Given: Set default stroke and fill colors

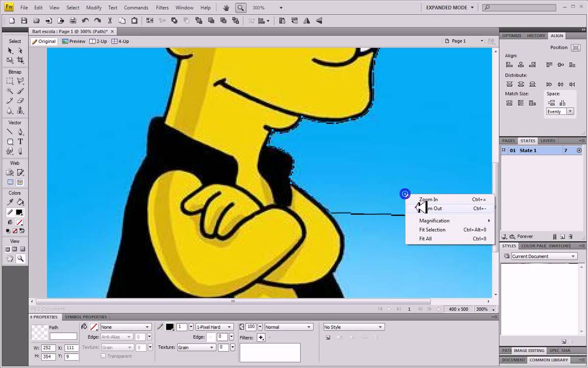Looking at the screenshot, I should [8, 231].
